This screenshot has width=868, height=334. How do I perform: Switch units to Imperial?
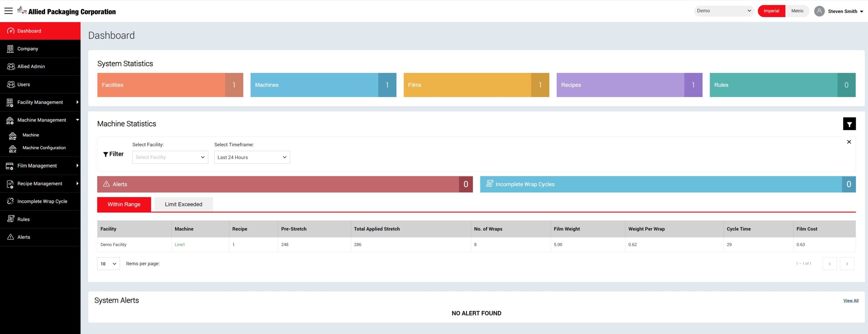coord(771,11)
